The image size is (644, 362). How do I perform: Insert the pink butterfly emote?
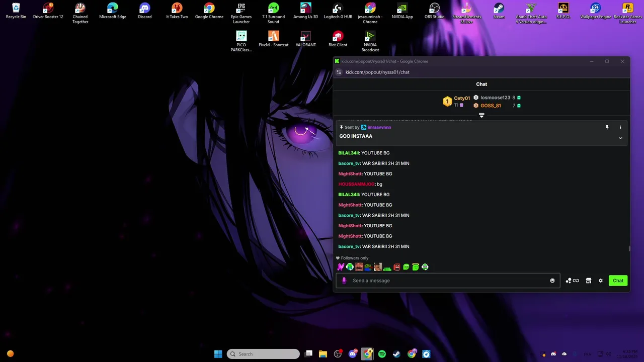click(x=341, y=267)
